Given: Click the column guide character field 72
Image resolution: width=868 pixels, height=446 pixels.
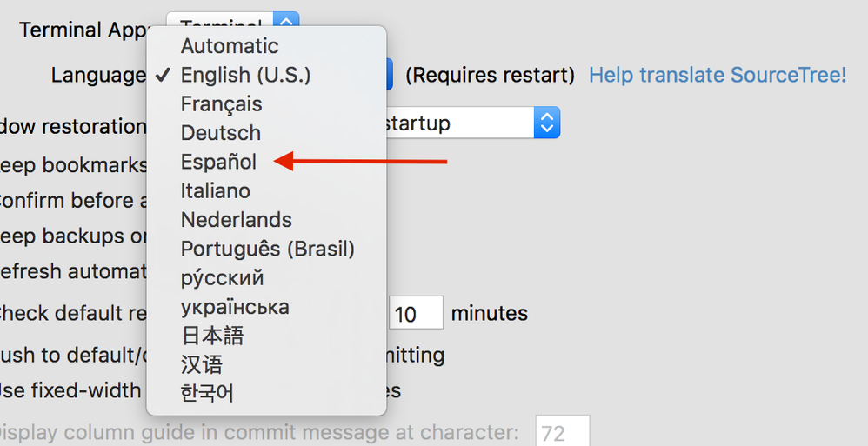Looking at the screenshot, I should pos(563,431).
